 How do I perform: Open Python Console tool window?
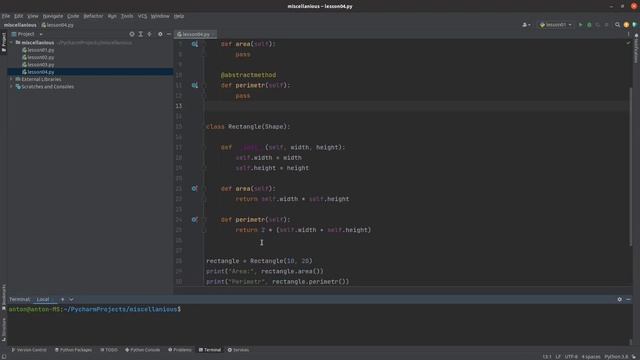[142, 350]
